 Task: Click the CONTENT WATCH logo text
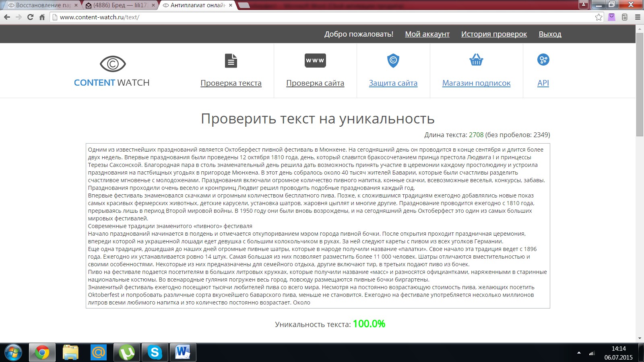pyautogui.click(x=112, y=82)
